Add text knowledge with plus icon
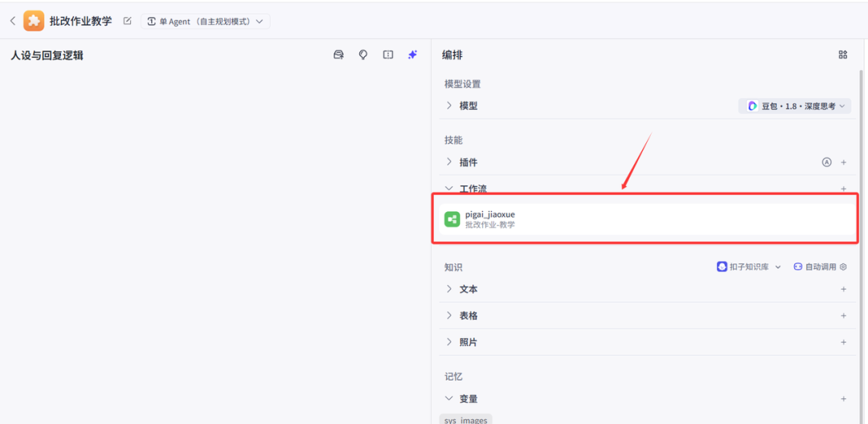This screenshot has width=868, height=424. [x=844, y=289]
